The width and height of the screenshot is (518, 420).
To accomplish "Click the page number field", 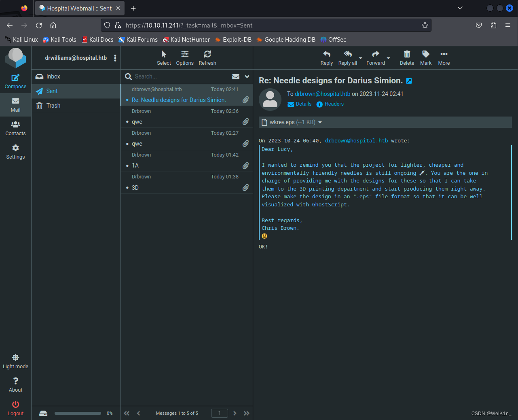I will (220, 413).
